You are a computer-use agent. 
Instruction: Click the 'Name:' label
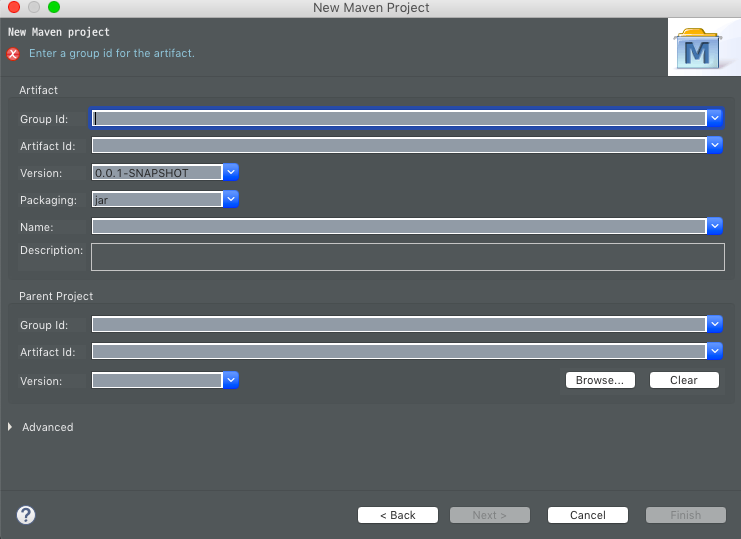point(36,227)
